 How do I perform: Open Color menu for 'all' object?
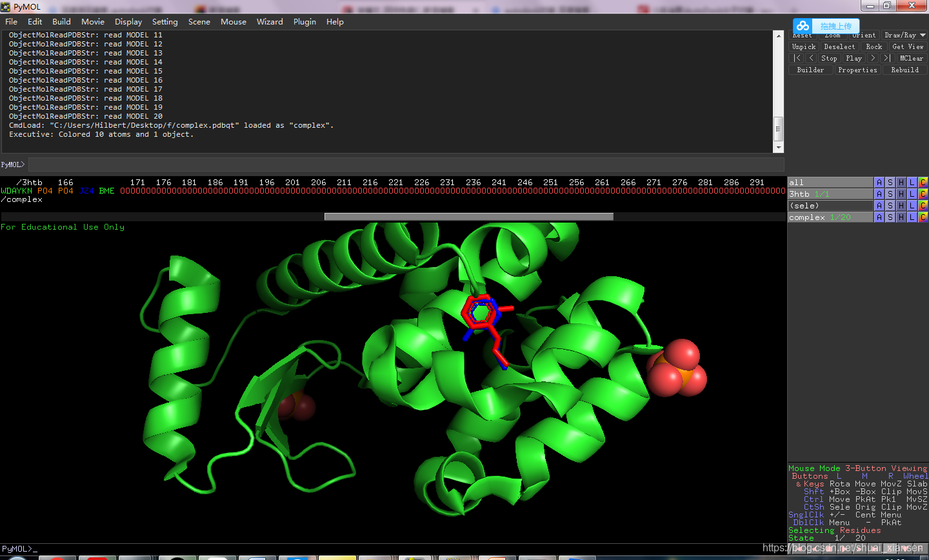pyautogui.click(x=923, y=183)
